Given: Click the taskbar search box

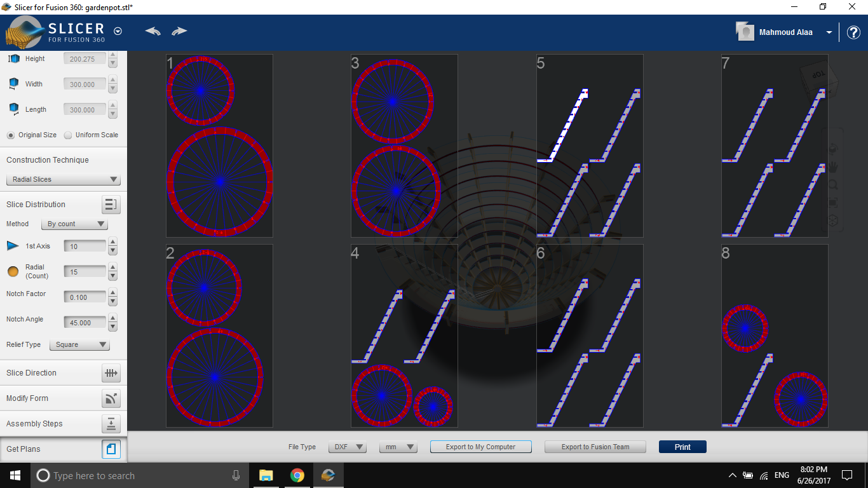Looking at the screenshot, I should coord(139,475).
